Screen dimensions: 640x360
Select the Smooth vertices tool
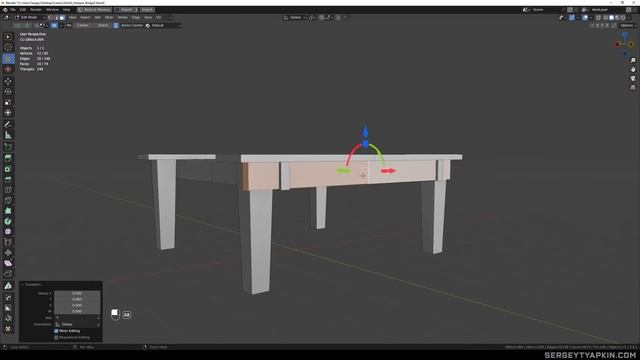(8, 232)
